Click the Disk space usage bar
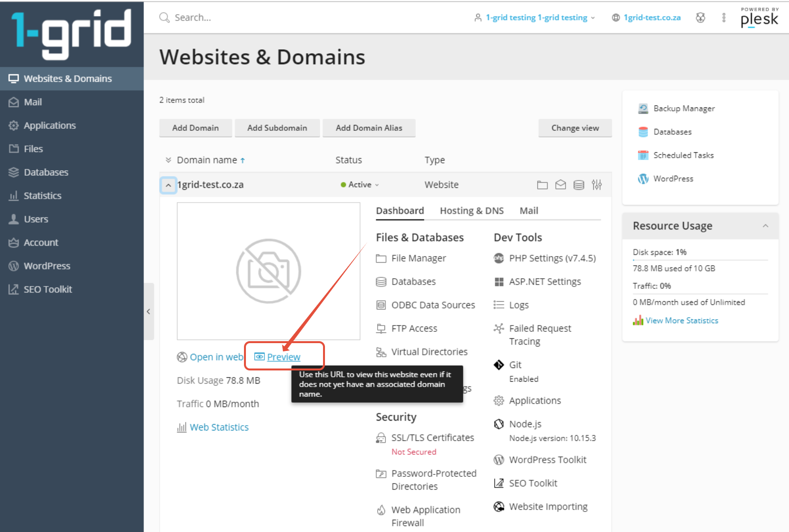 700,260
